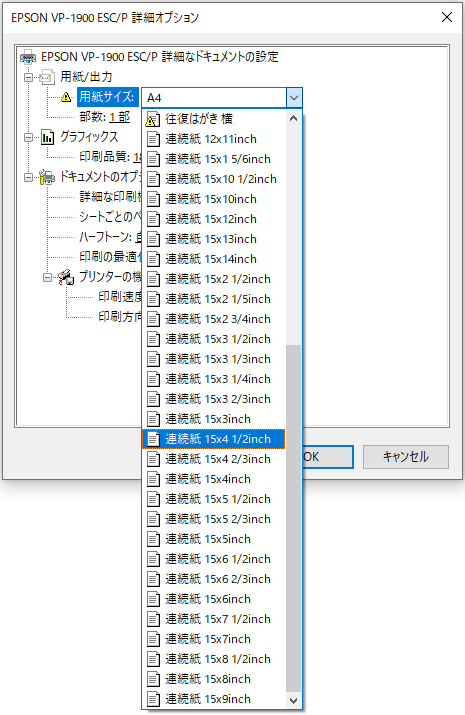The image size is (465, 715).
Task: Confirm settings with the OK button
Action: click(328, 457)
